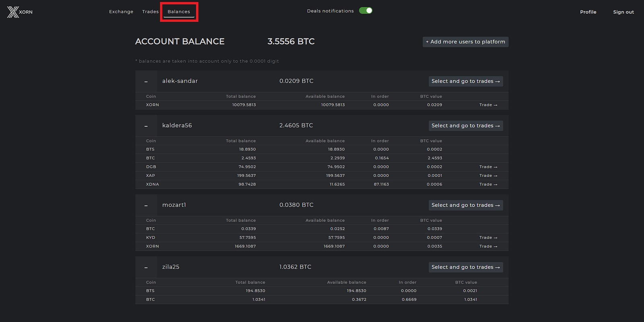
Task: Click the available balance 11.6265
Action: 337,184
